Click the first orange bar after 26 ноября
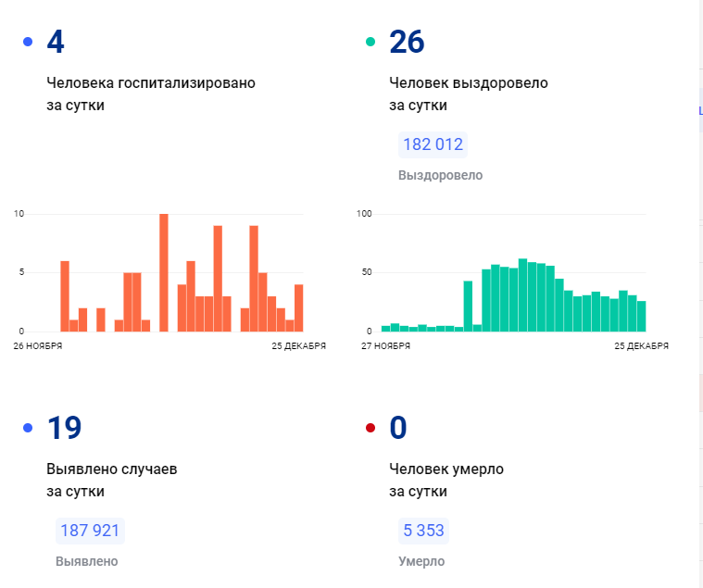Screen dimensions: 703x588 [x=65, y=296]
